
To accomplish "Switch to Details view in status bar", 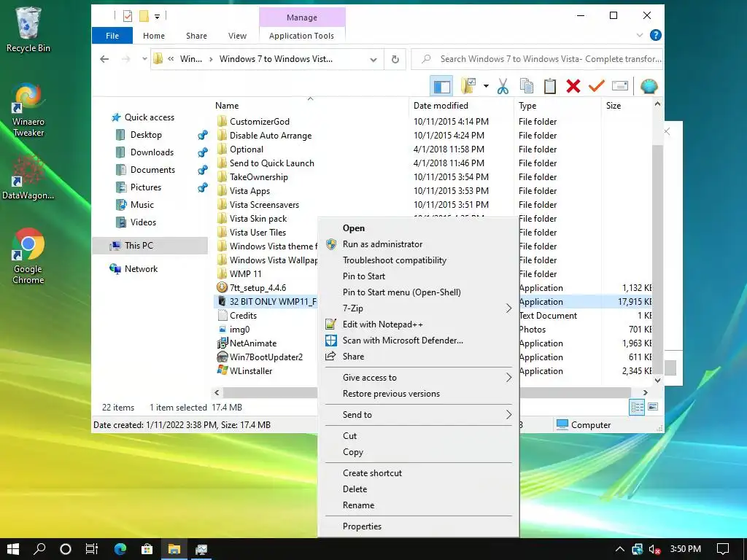I will point(636,407).
